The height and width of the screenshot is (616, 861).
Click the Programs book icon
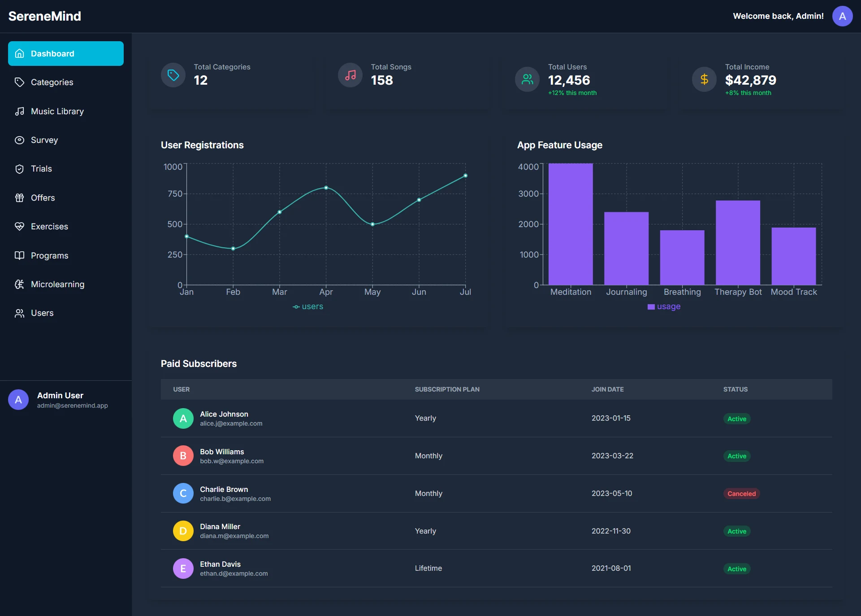(19, 255)
